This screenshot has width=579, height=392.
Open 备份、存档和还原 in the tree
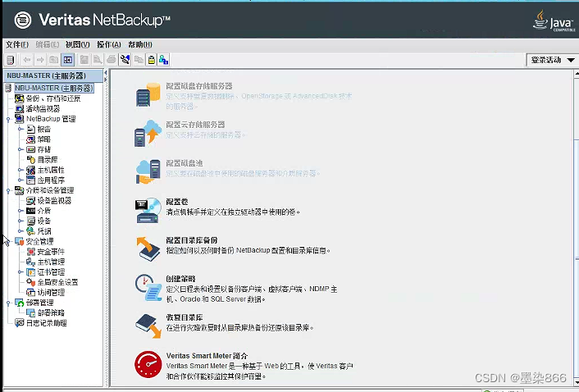click(52, 98)
